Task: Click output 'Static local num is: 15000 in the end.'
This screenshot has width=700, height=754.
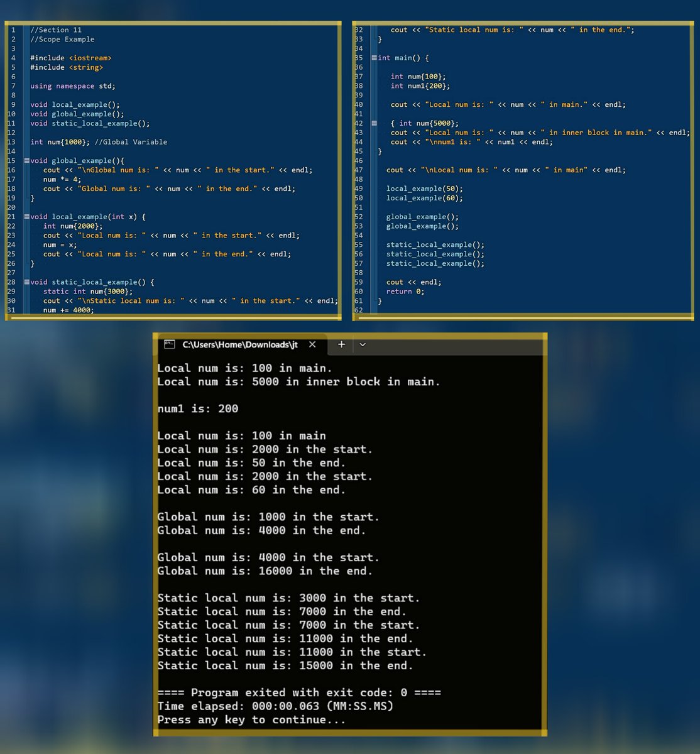Action: click(285, 666)
